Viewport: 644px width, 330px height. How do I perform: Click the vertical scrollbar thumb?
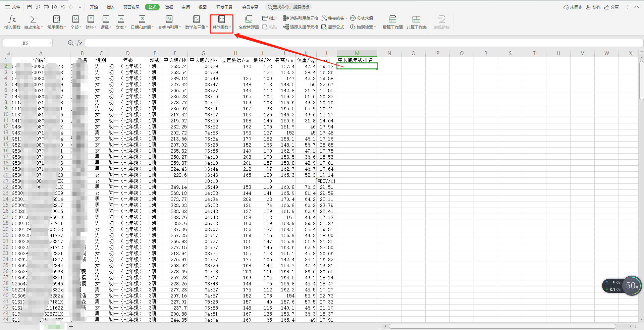point(641,80)
